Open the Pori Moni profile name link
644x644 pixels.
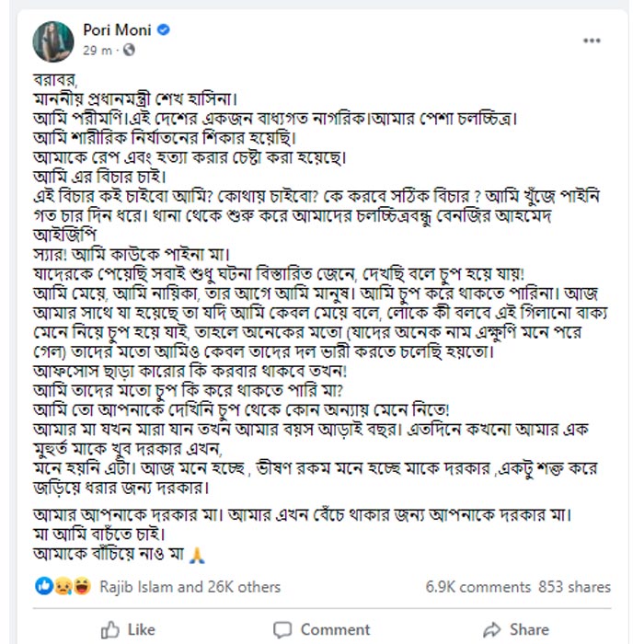pyautogui.click(x=116, y=30)
